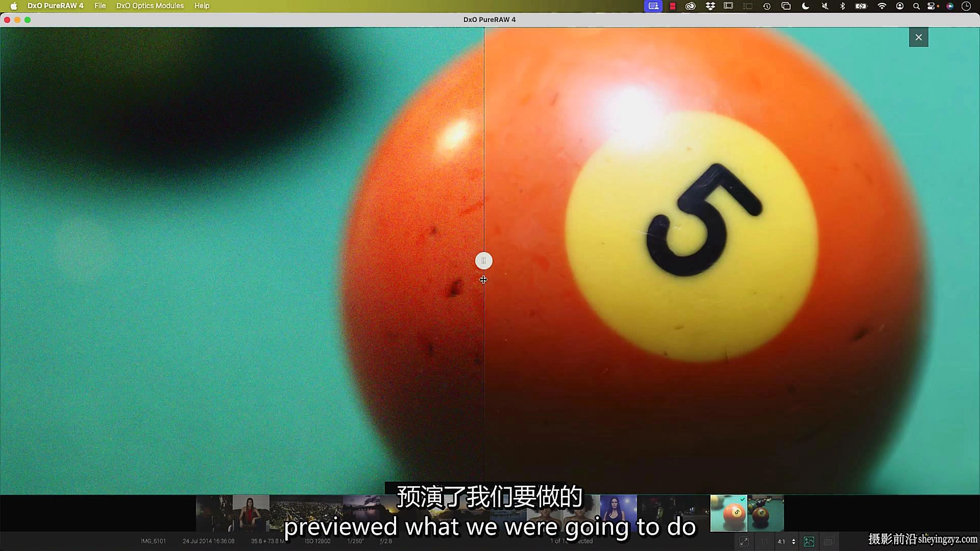Click the overlapping windows menu bar icon
Image resolution: width=980 pixels, height=551 pixels.
pyautogui.click(x=786, y=6)
